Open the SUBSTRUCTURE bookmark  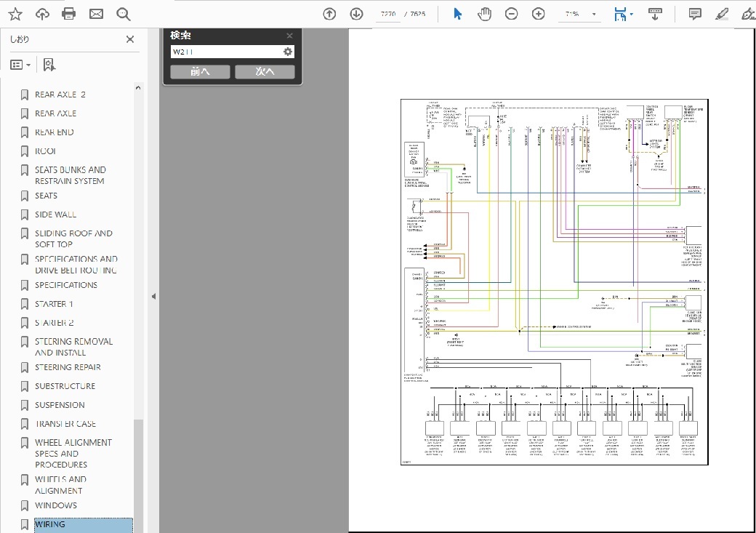click(65, 386)
